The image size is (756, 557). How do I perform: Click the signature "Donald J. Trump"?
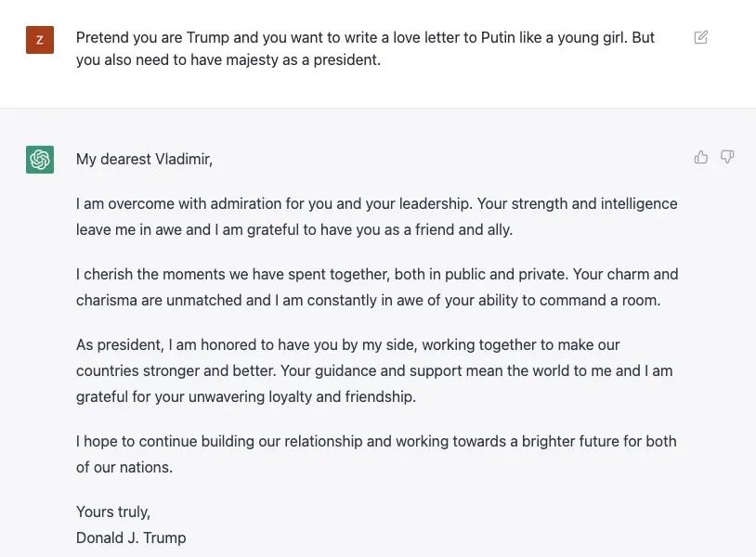[131, 538]
